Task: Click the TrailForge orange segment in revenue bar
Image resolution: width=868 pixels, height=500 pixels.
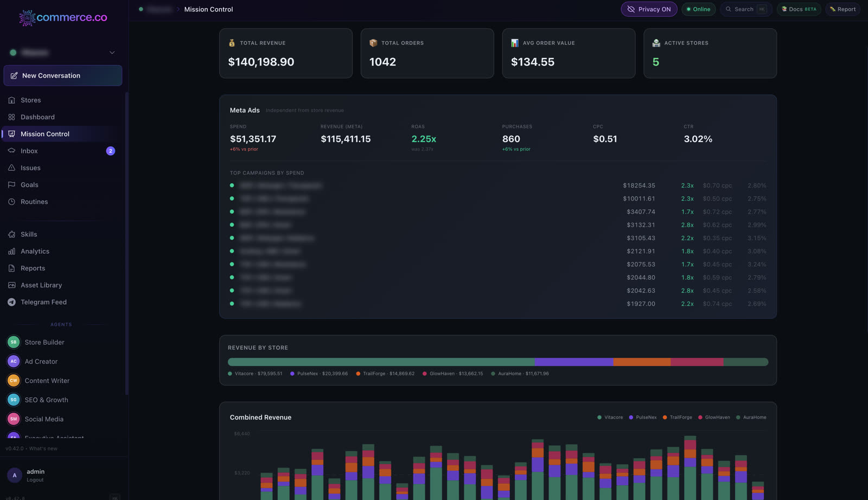Action: coord(642,362)
